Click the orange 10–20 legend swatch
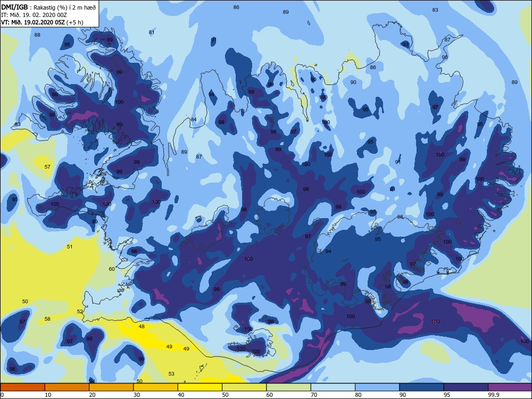The height and width of the screenshot is (399, 532). click(67, 387)
